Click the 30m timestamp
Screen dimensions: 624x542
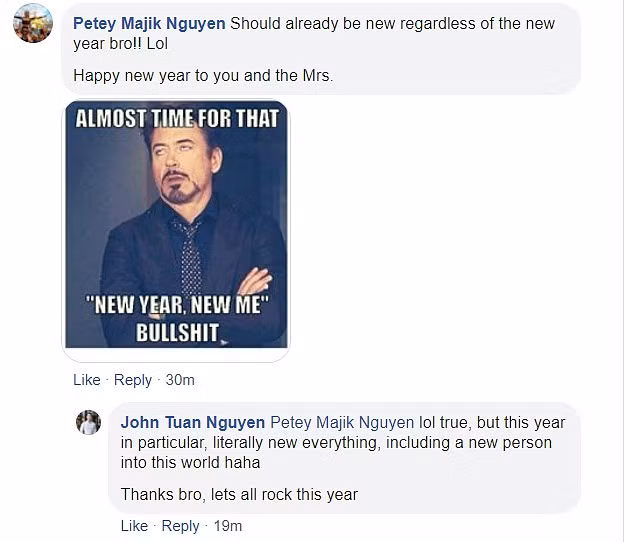click(180, 380)
